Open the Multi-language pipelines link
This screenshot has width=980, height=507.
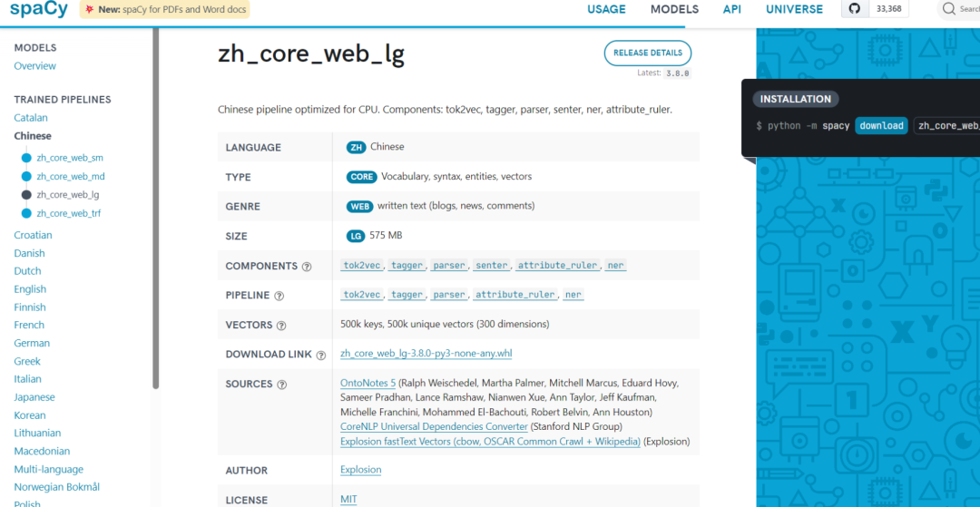point(49,469)
